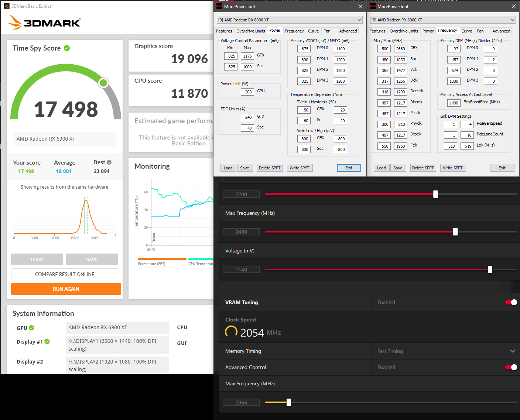Viewport: 520px width, 420px height.
Task: Click Load button in right MorePowerTool
Action: [382, 168]
